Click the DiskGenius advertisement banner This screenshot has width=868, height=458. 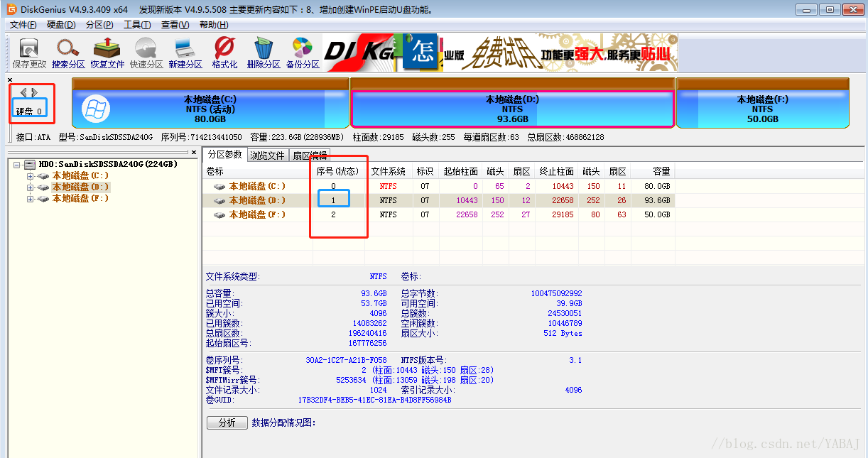point(501,53)
